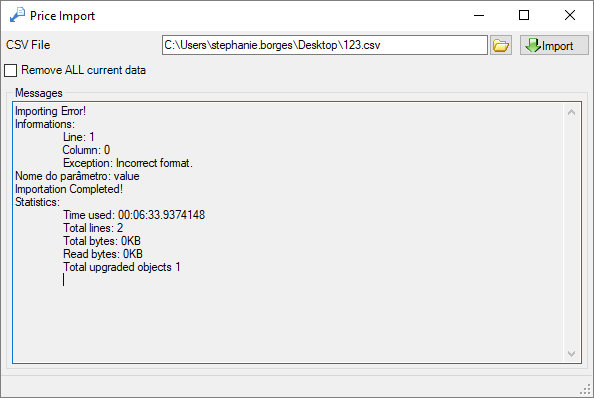
Task: Select the 'Column: 0' message text
Action: coord(86,150)
